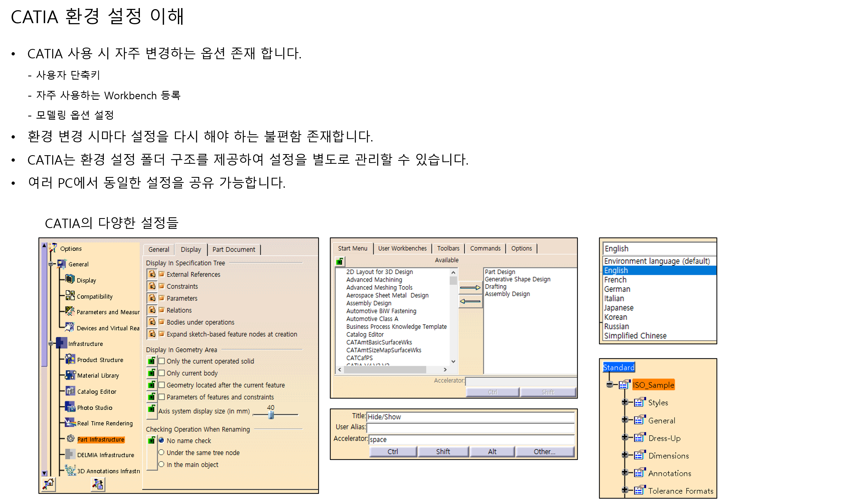
Task: Click the Photo Studio icon
Action: click(x=70, y=407)
